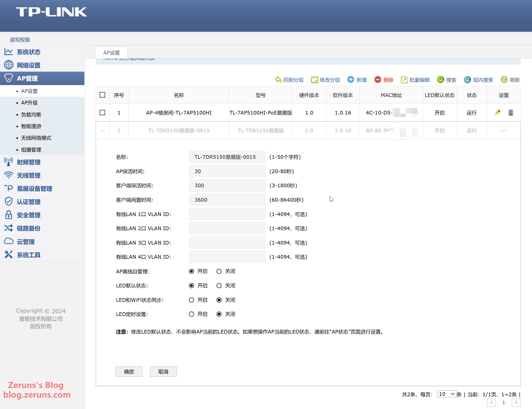
Task: Set LED默认状态 to 关闭
Action: 219,286
